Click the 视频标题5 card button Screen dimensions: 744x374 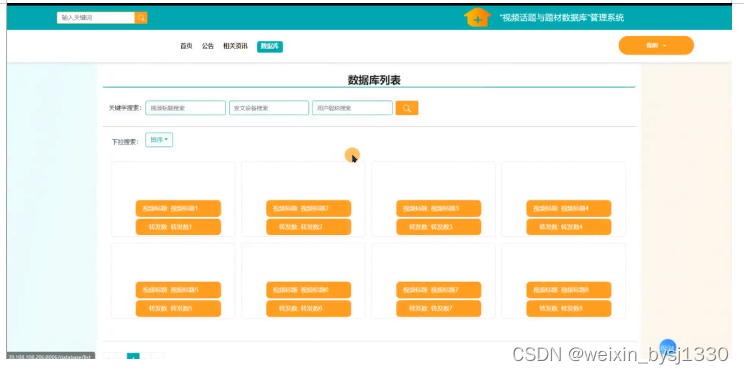(x=178, y=290)
